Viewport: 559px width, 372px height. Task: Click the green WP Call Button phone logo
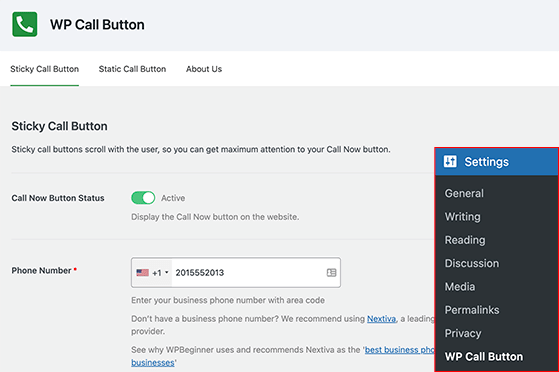(25, 24)
